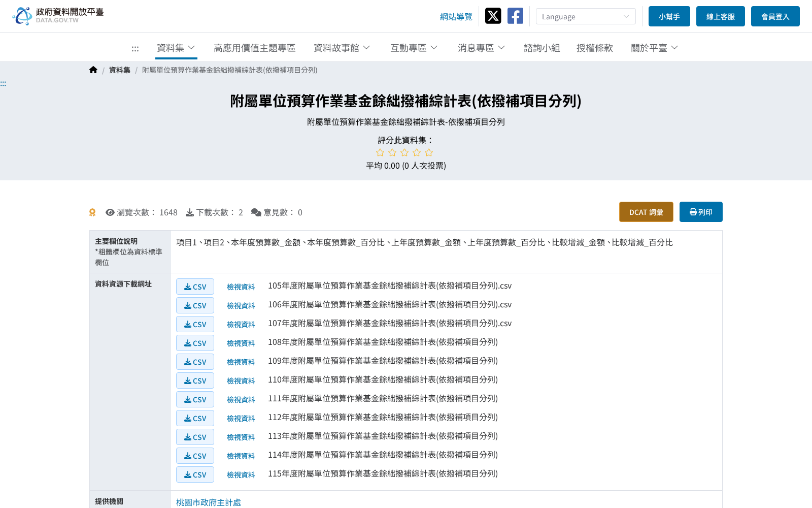The image size is (812, 508).
Task: View data for 105年度 file
Action: [241, 287]
